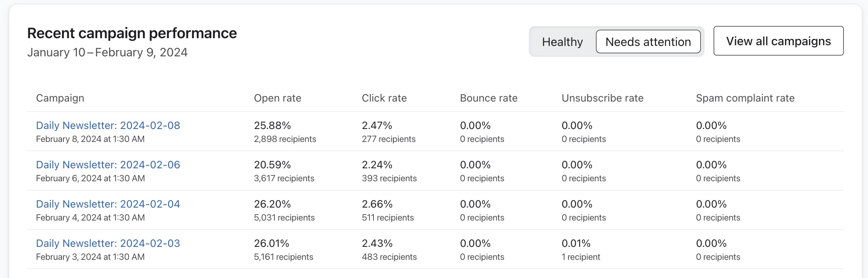Open Daily Newsletter: 2024-02-03
The width and height of the screenshot is (868, 278).
108,243
